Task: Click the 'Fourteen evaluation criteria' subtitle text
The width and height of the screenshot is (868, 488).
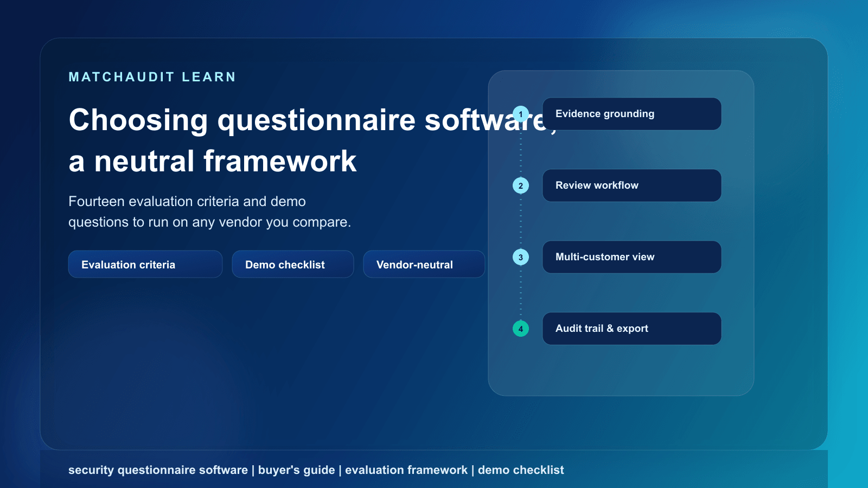Action: [209, 211]
